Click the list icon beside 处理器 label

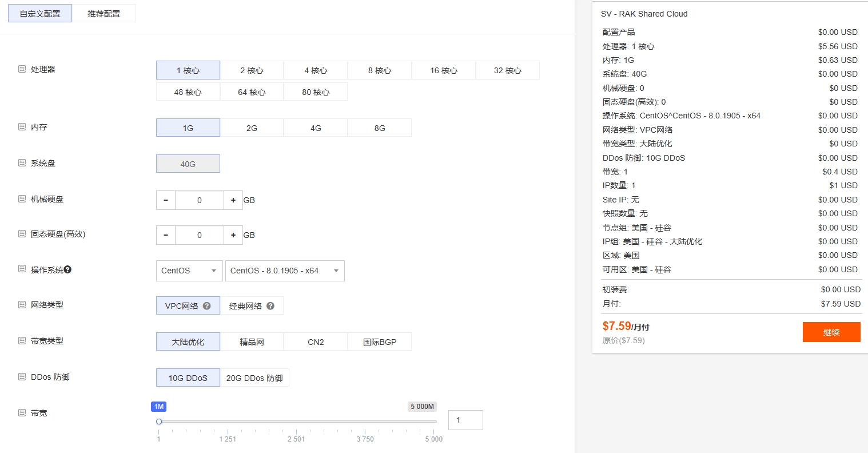pyautogui.click(x=22, y=69)
